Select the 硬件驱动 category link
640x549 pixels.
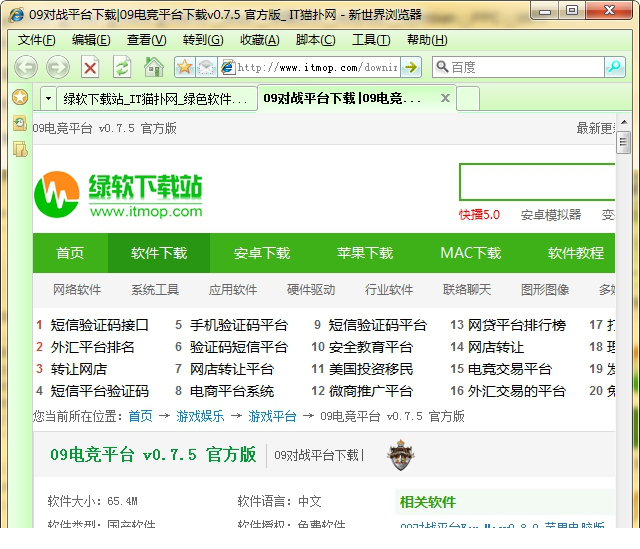coord(311,290)
